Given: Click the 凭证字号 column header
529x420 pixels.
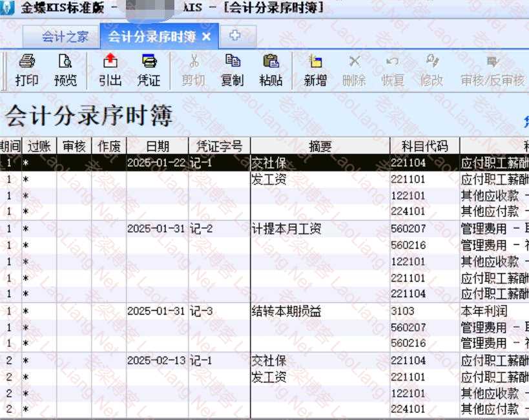Looking at the screenshot, I should tap(220, 146).
